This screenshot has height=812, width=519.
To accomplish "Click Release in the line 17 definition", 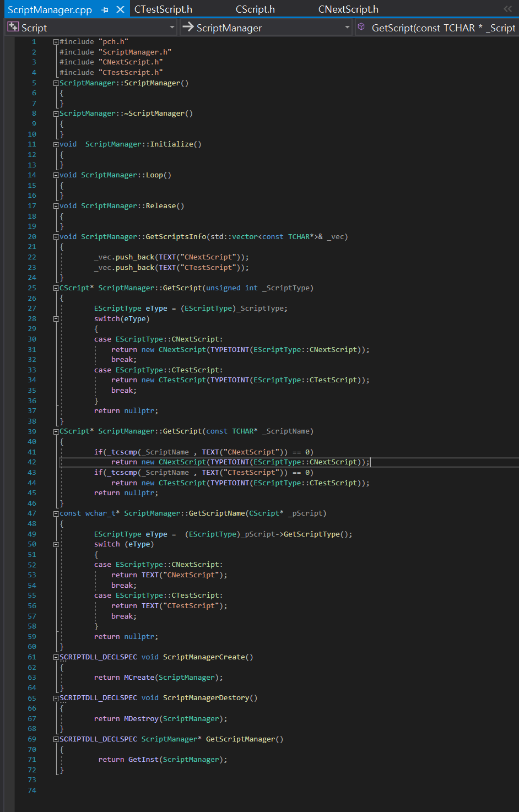I will pyautogui.click(x=160, y=206).
